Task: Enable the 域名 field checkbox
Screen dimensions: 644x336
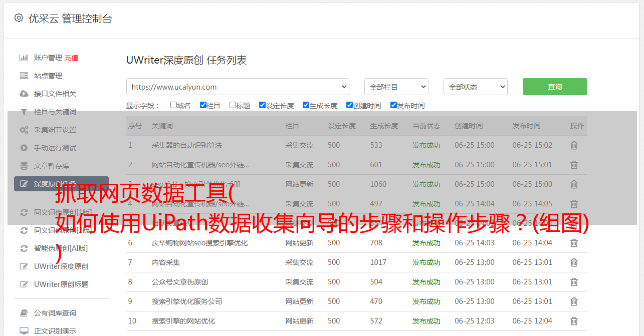Action: (x=173, y=105)
